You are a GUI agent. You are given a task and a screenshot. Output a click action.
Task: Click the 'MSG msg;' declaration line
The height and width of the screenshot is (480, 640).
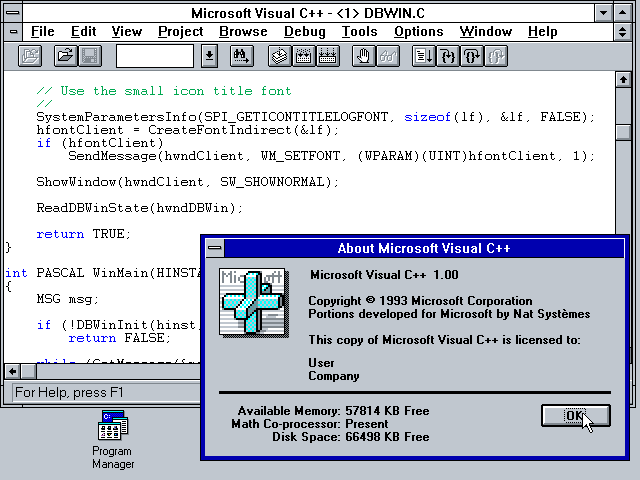coord(67,299)
